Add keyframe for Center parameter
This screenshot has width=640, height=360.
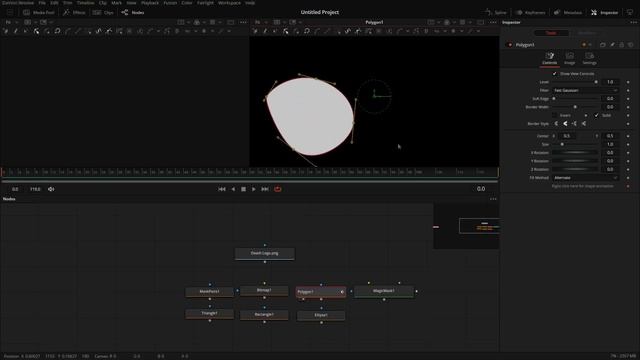pos(628,136)
